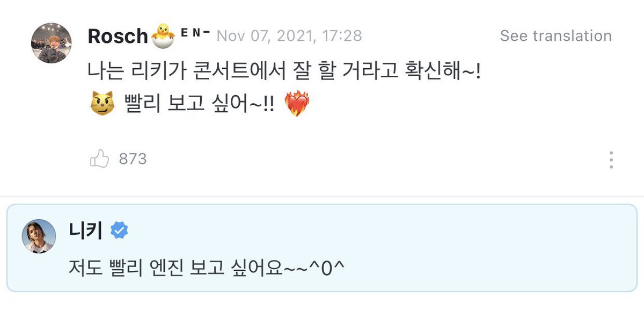644x310 pixels.
Task: Click the thumbs-up like icon
Action: (99, 158)
